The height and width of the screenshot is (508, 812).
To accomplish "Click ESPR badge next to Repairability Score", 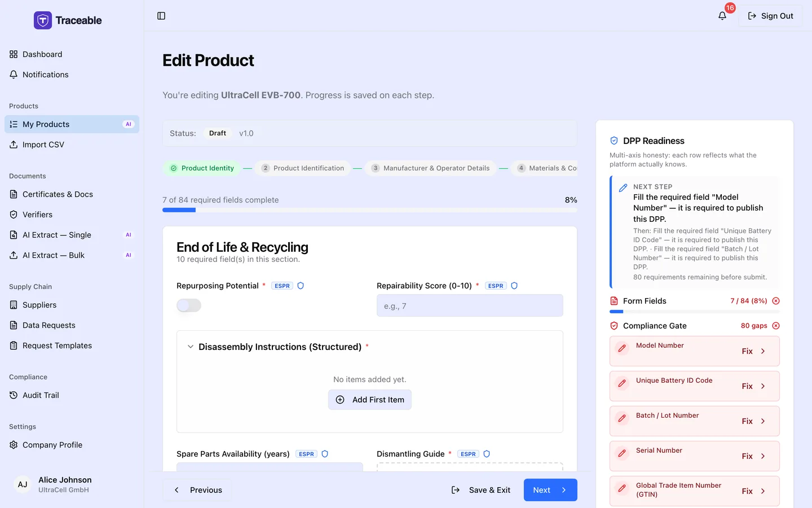I will click(x=496, y=286).
